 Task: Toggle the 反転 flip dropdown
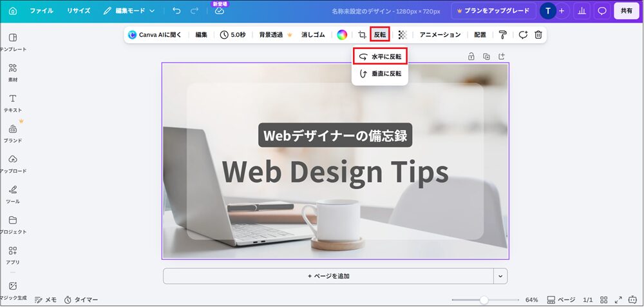(380, 35)
